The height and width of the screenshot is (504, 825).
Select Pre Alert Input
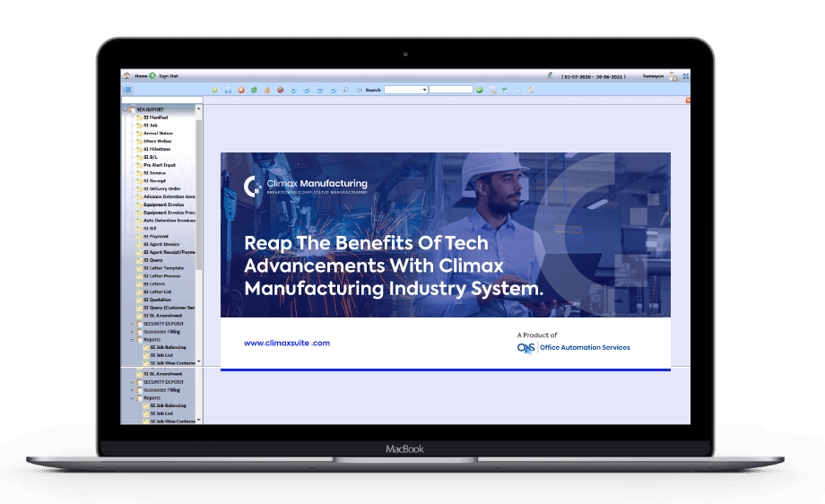pos(160,165)
